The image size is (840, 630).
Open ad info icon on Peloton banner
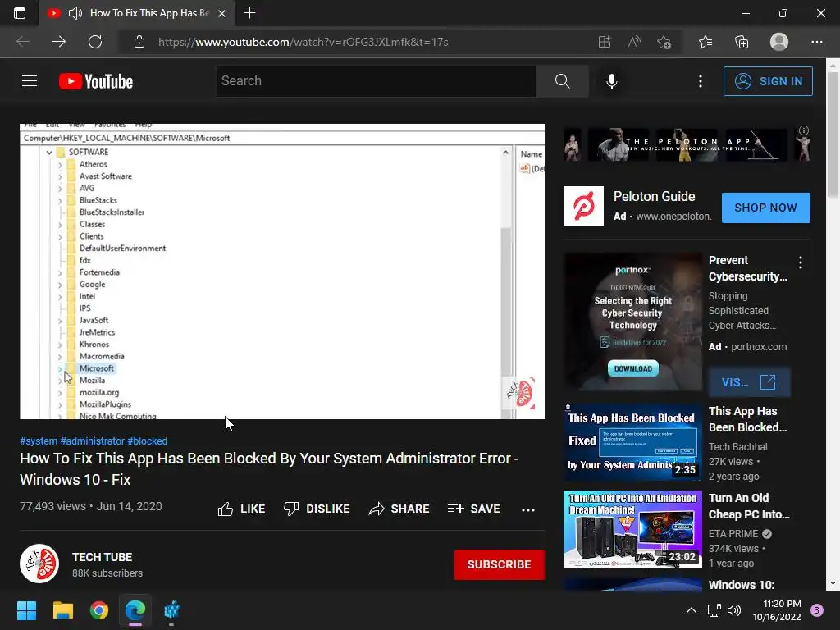pyautogui.click(x=804, y=130)
